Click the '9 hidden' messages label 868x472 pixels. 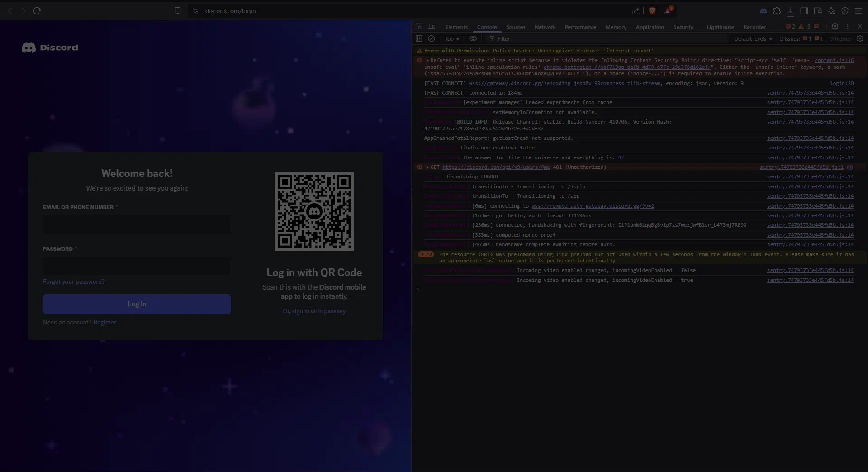(x=841, y=39)
